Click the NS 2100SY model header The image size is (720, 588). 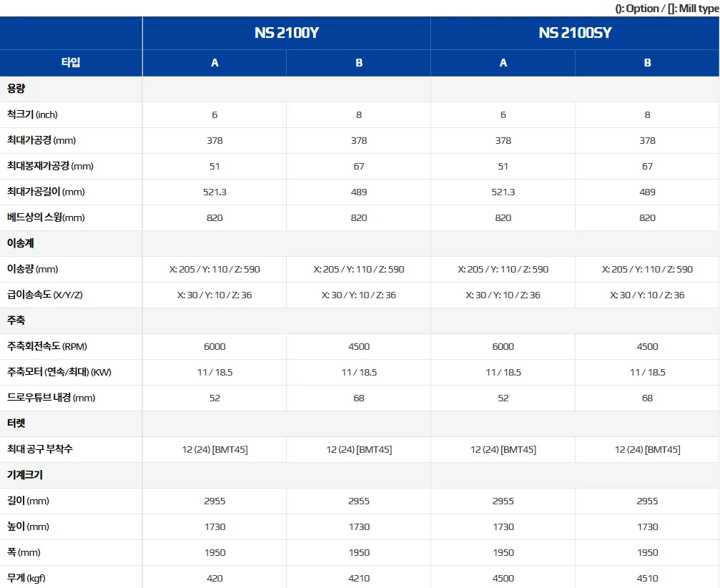click(575, 33)
